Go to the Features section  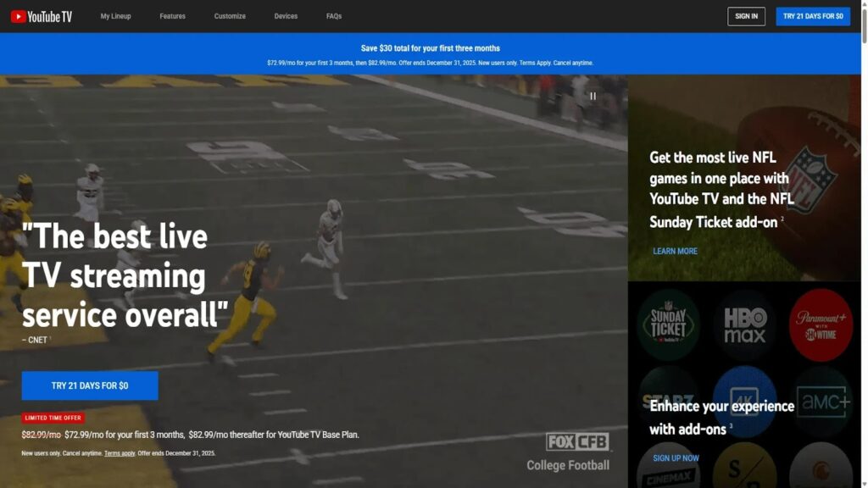(172, 16)
